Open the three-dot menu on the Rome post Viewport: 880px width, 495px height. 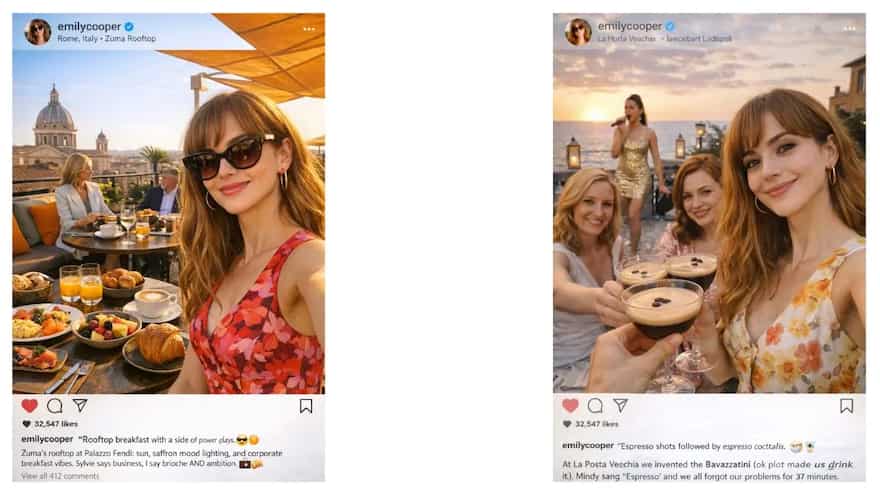309,29
